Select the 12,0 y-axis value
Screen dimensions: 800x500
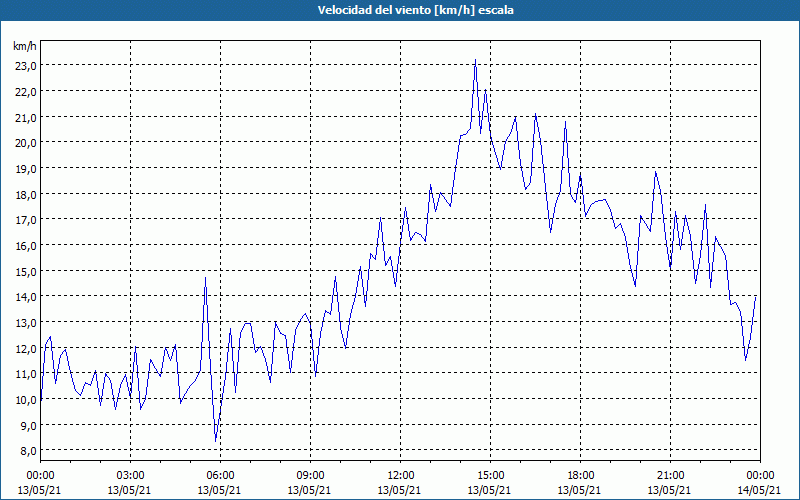(x=25, y=348)
